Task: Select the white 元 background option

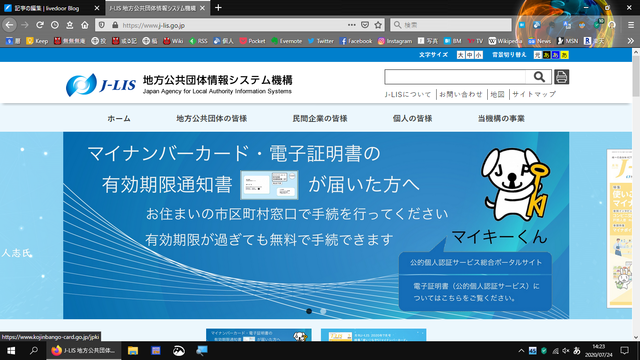Action: pos(538,55)
